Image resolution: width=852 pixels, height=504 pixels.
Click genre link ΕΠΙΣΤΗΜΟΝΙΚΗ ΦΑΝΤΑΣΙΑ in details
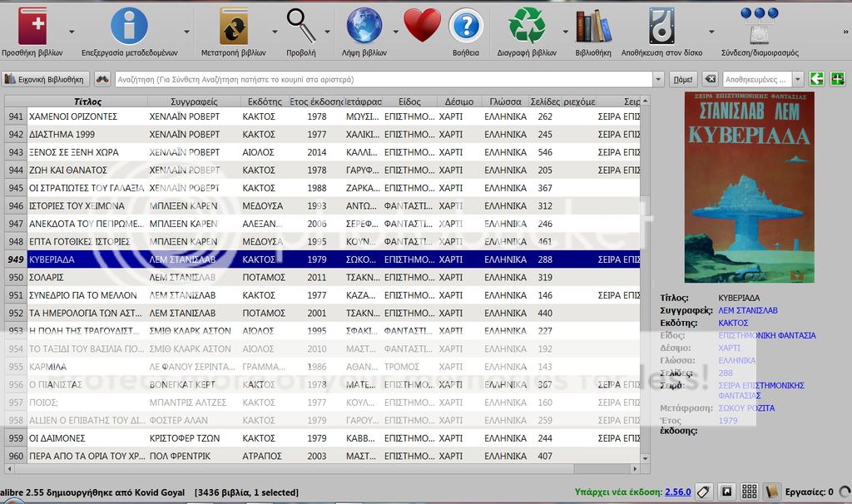click(x=766, y=336)
